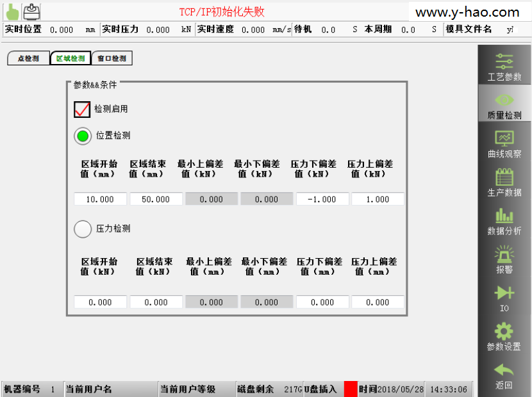Select the 压力检测 radio button

tap(83, 229)
